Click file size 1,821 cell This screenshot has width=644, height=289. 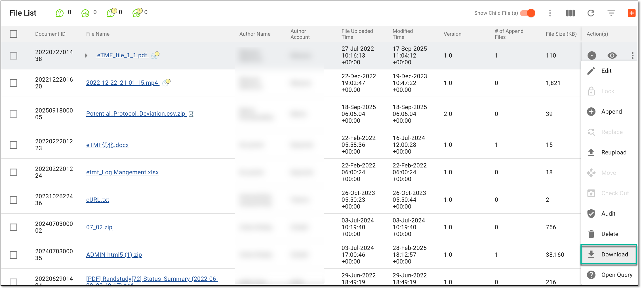(x=553, y=83)
